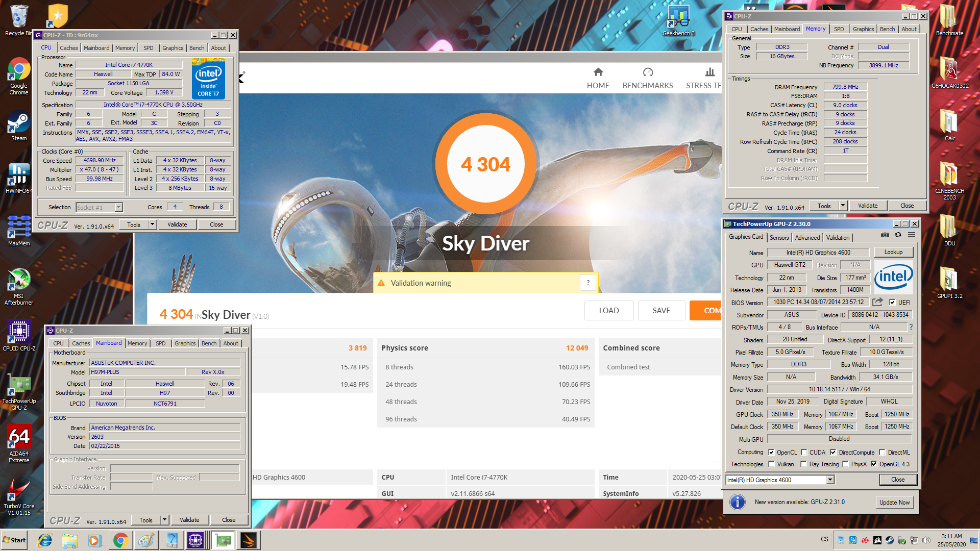Open Google Chrome desktop shortcut

tap(19, 77)
